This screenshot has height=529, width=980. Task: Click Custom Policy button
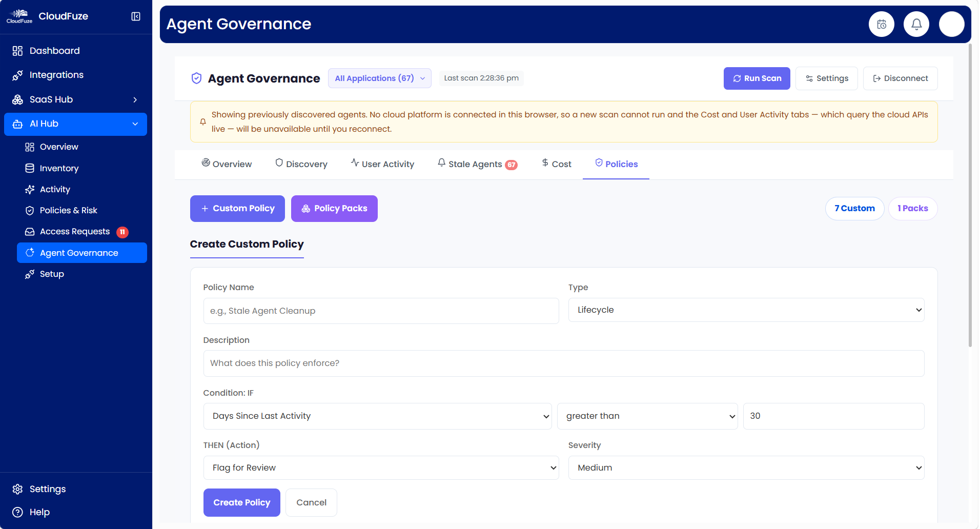coord(237,209)
